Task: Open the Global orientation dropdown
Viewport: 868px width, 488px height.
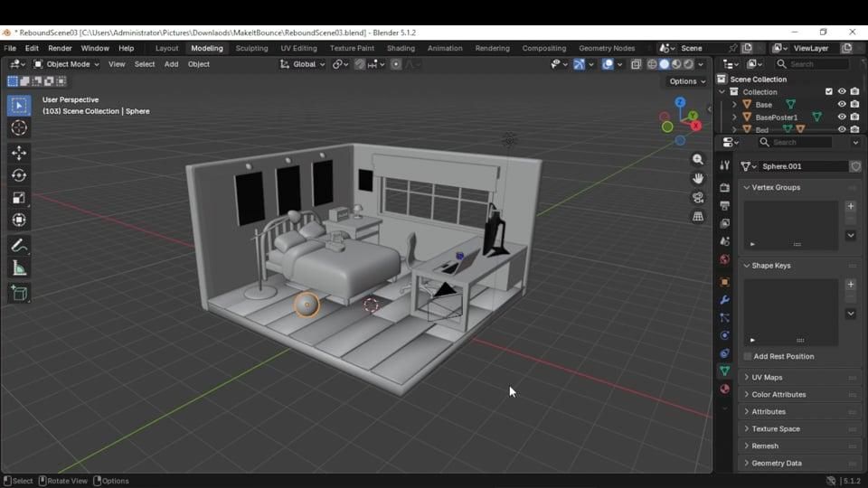Action: click(x=302, y=64)
